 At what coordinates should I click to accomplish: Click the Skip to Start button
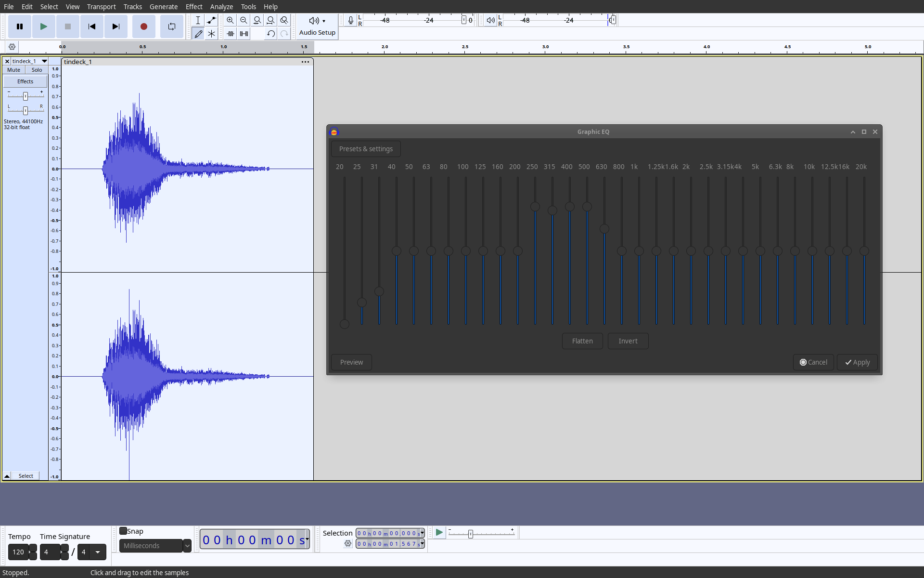(91, 26)
